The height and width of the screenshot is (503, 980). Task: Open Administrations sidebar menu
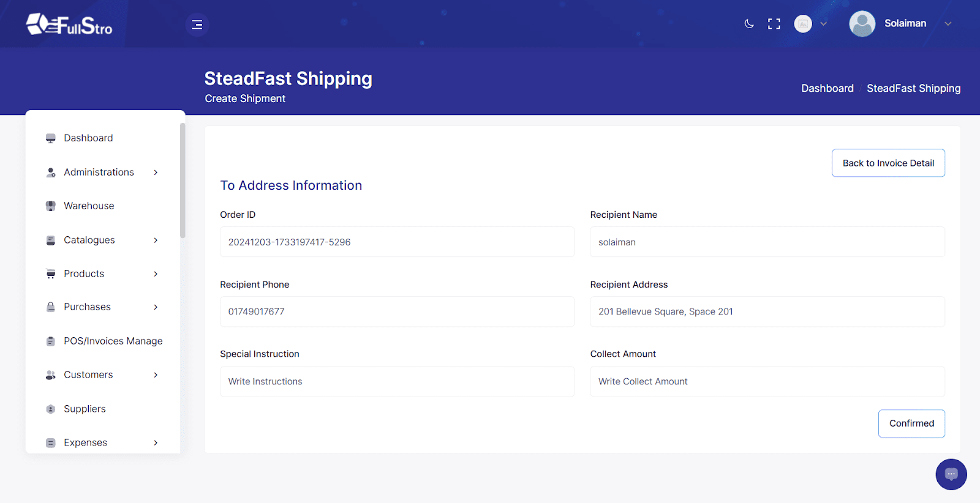click(x=99, y=172)
